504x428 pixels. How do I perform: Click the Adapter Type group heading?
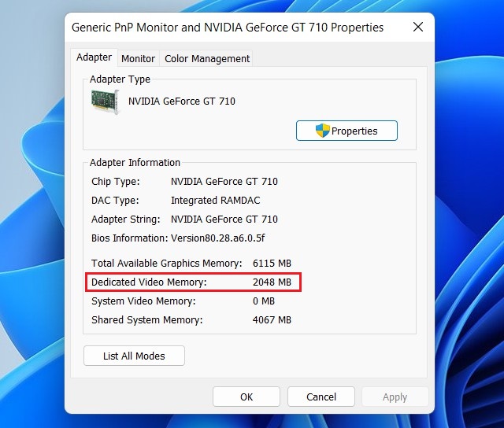120,79
